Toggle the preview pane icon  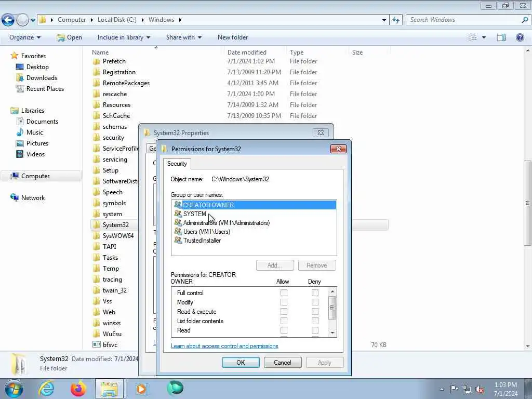(501, 37)
